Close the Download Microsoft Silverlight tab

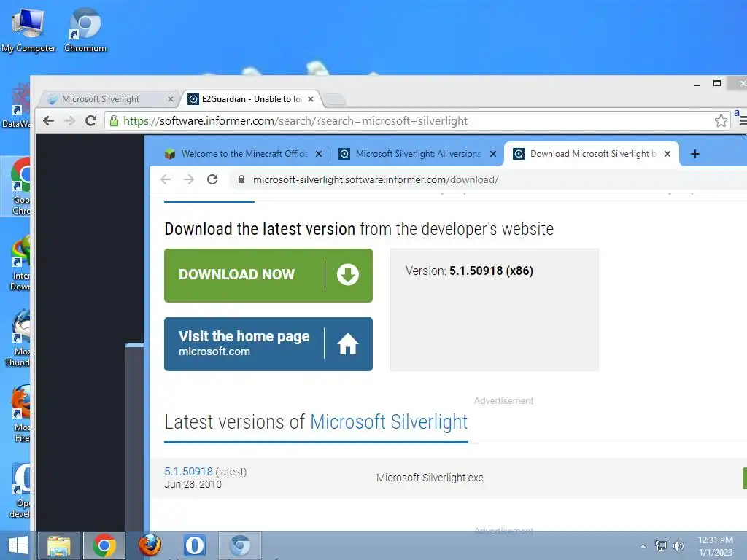coord(667,154)
